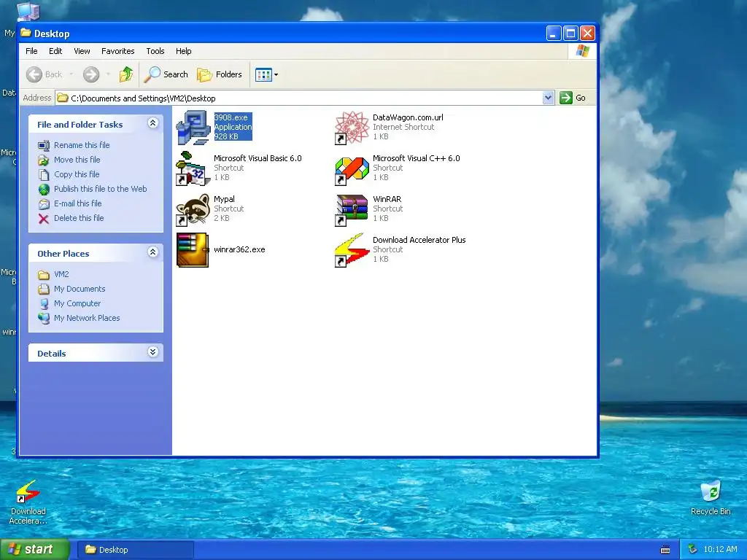Screen dimensions: 747x560
Task: Select the winrar362.exe installer icon
Action: [x=193, y=250]
